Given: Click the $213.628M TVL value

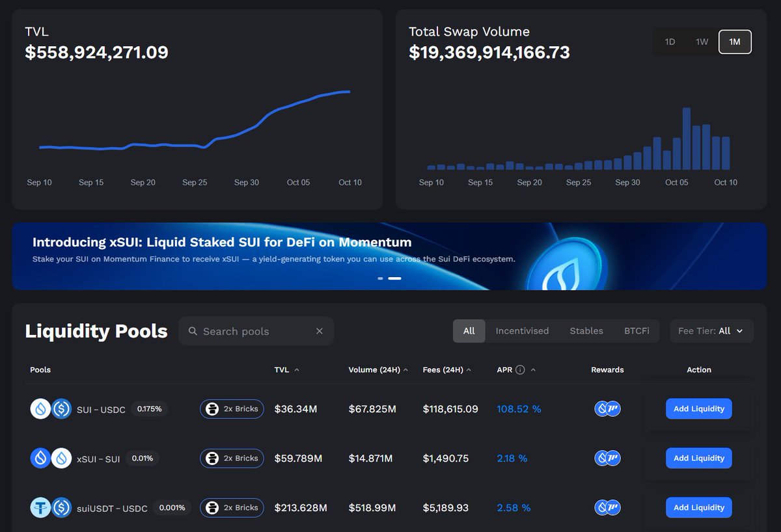Looking at the screenshot, I should coord(301,508).
